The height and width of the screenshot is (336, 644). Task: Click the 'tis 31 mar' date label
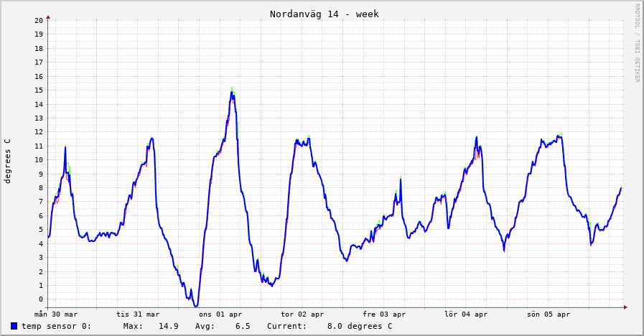point(138,314)
